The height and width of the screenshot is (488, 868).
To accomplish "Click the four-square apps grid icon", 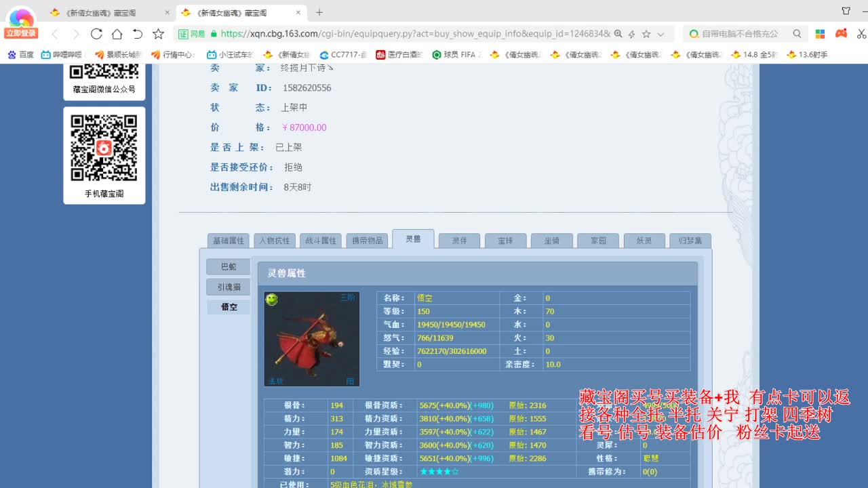I will (x=820, y=33).
